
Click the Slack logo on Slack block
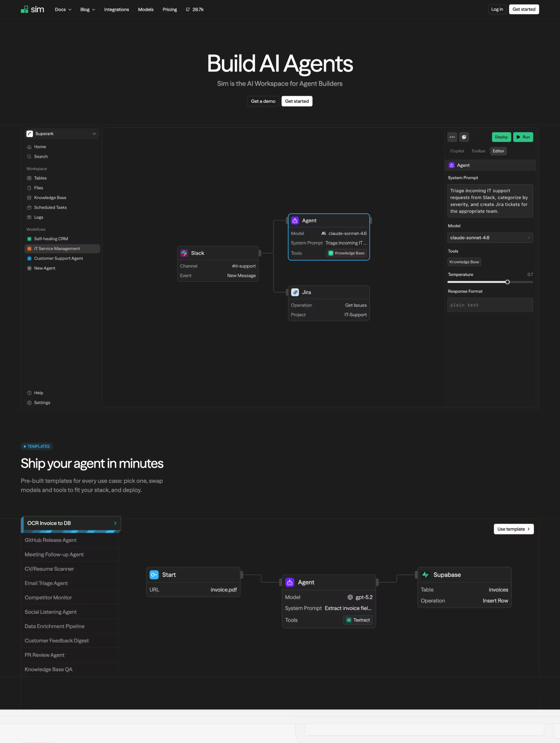[x=184, y=253]
